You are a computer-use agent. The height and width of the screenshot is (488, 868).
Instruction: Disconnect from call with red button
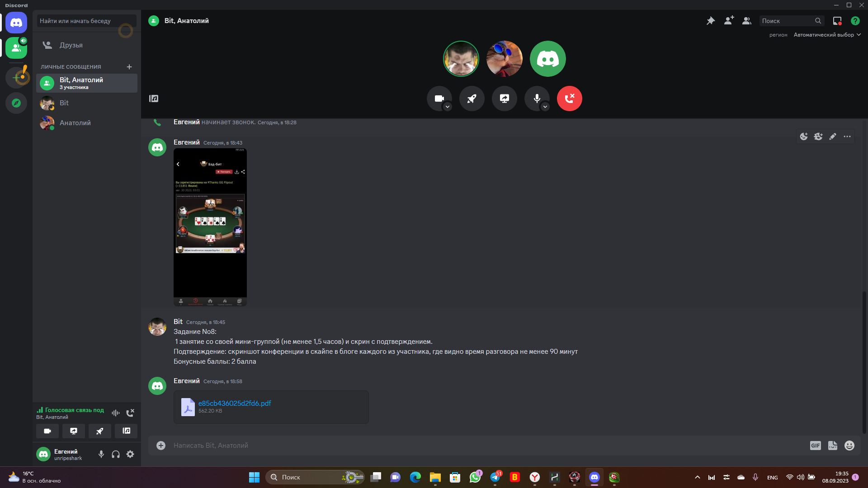[570, 99]
